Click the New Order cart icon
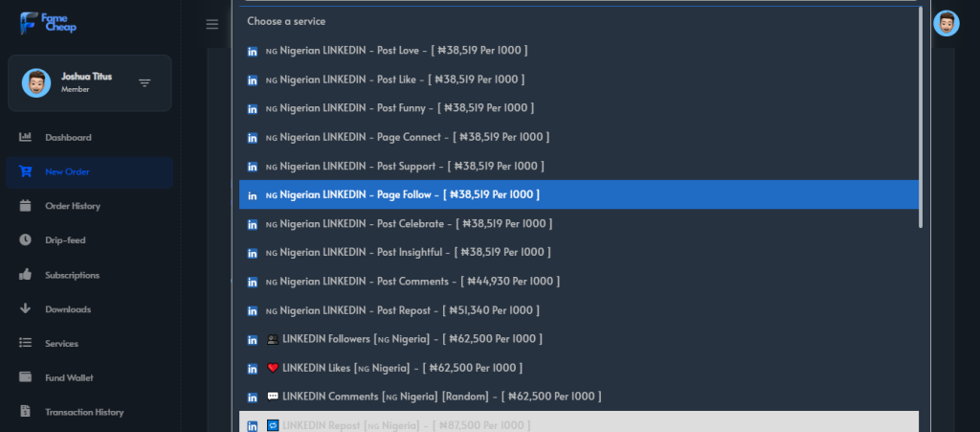 [x=25, y=171]
